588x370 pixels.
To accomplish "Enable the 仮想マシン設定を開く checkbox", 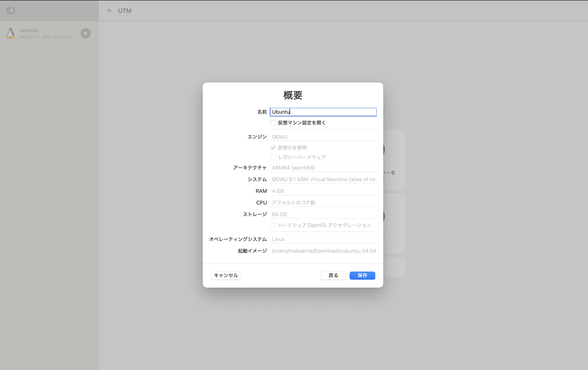I will pos(273,123).
